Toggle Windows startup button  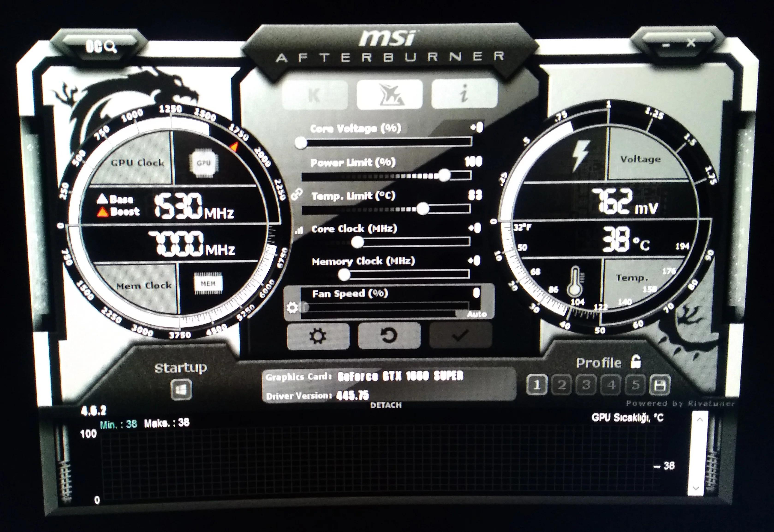point(181,390)
